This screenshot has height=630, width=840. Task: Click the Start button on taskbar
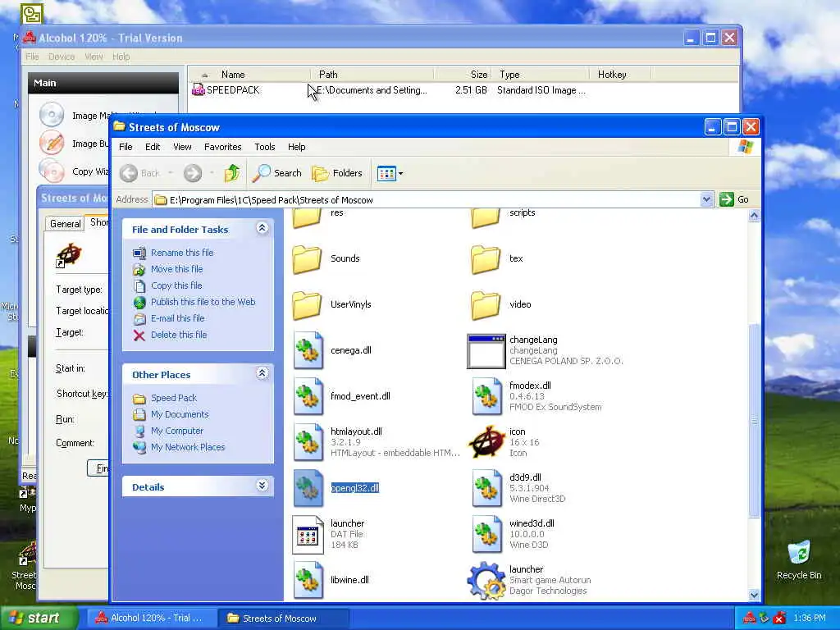pos(39,618)
